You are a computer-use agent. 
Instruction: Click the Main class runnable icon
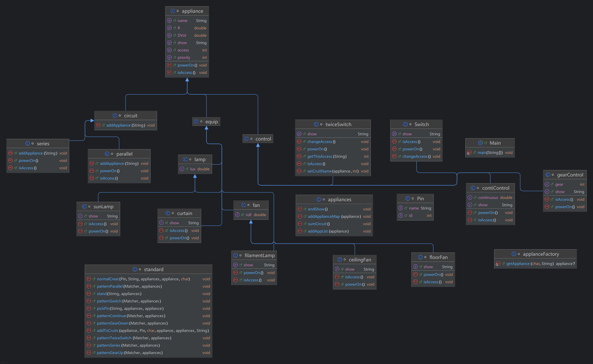(x=480, y=143)
